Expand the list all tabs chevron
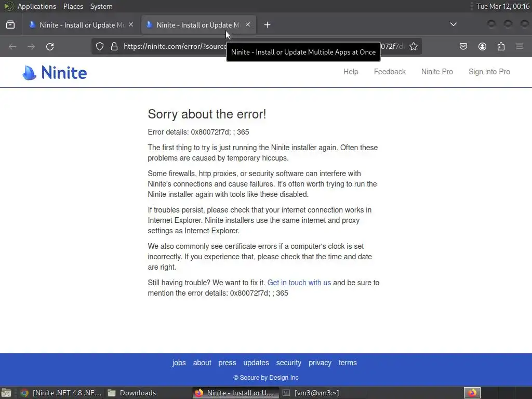Image resolution: width=532 pixels, height=399 pixels. click(453, 24)
